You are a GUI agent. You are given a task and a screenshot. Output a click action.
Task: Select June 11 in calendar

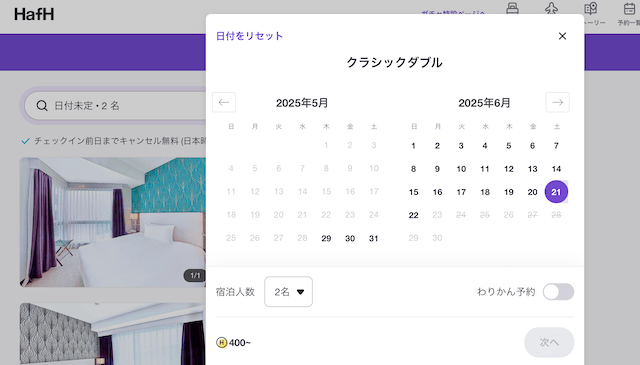pyautogui.click(x=485, y=169)
